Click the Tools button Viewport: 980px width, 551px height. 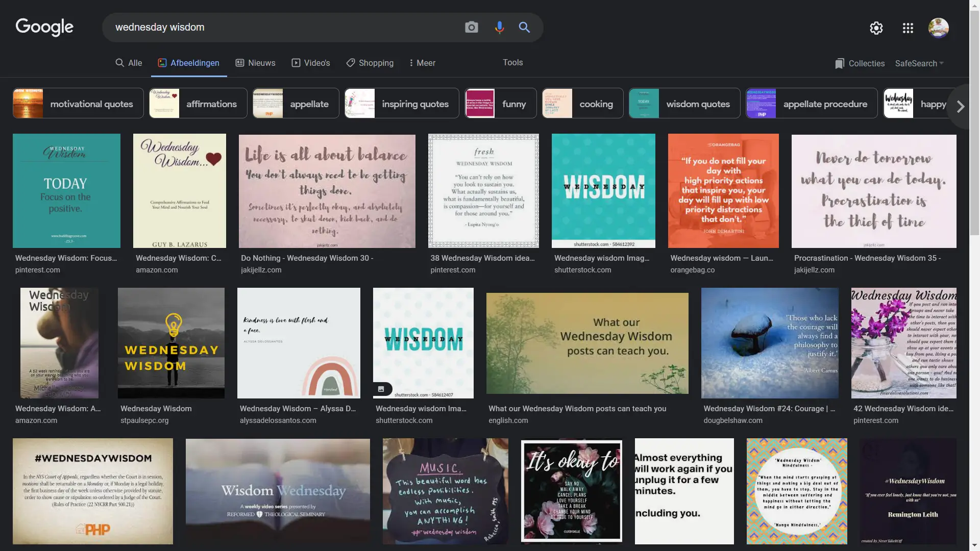[512, 62]
